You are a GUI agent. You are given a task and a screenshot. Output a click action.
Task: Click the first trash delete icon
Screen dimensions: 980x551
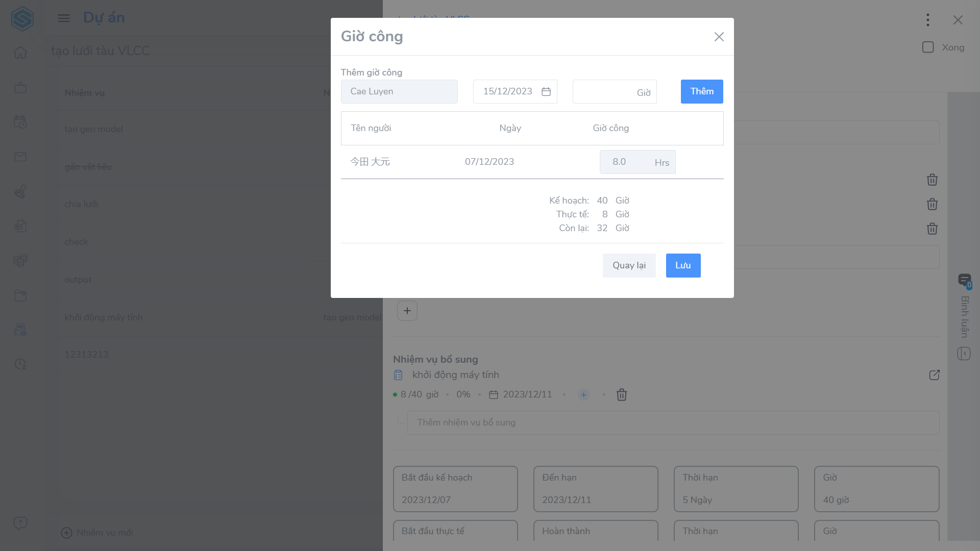[x=932, y=180]
